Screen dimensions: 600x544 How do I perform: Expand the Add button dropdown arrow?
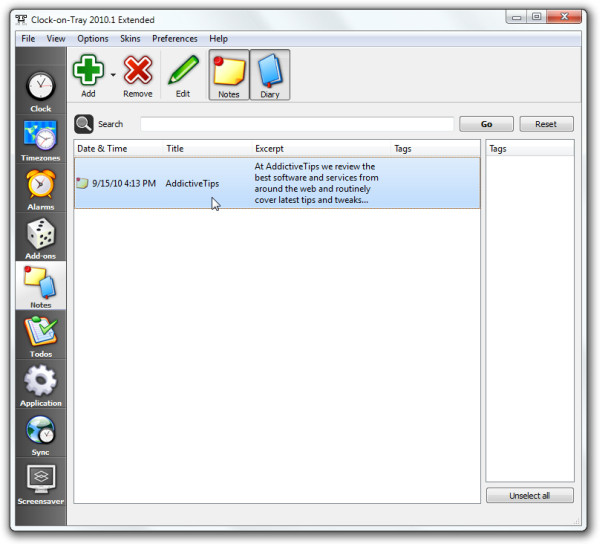(x=113, y=75)
